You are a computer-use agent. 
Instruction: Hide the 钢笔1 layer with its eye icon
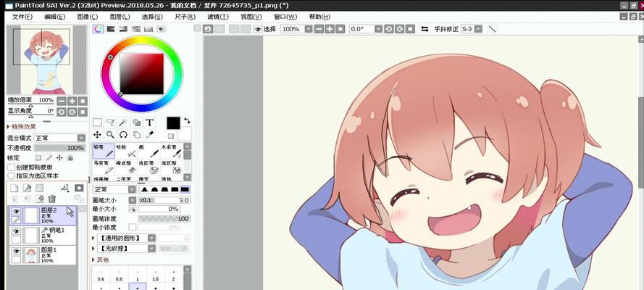(16, 231)
